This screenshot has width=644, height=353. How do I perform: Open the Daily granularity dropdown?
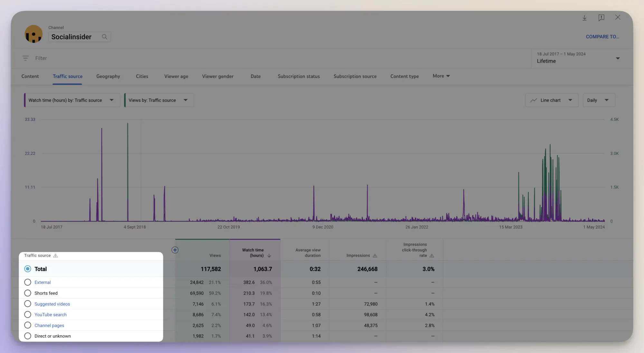click(x=599, y=100)
